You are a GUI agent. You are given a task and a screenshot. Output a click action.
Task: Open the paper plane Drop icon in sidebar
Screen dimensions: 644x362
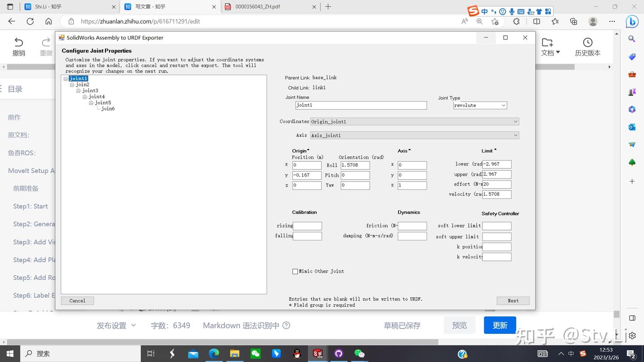point(632,145)
